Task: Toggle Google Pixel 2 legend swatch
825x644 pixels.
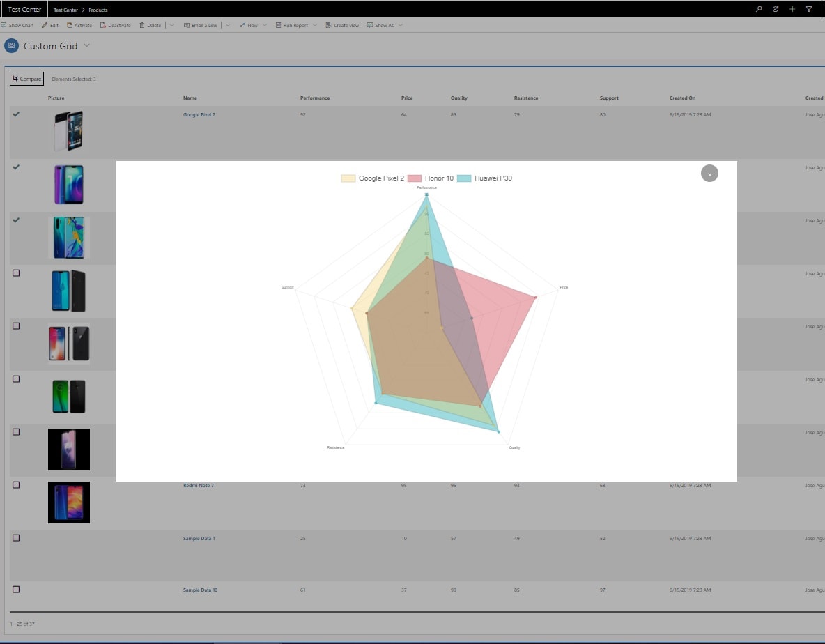Action: (348, 178)
